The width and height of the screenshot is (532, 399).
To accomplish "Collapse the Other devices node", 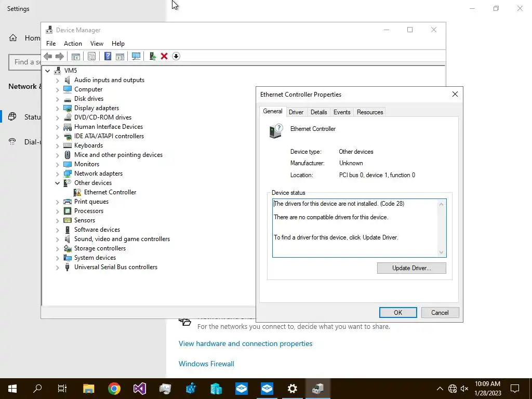I will point(57,183).
